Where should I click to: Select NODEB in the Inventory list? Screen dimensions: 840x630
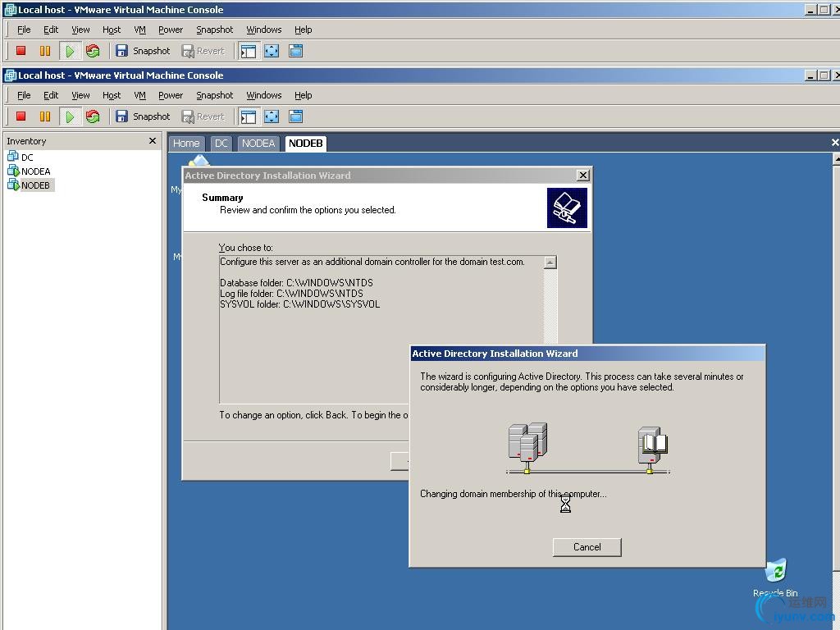(x=30, y=185)
